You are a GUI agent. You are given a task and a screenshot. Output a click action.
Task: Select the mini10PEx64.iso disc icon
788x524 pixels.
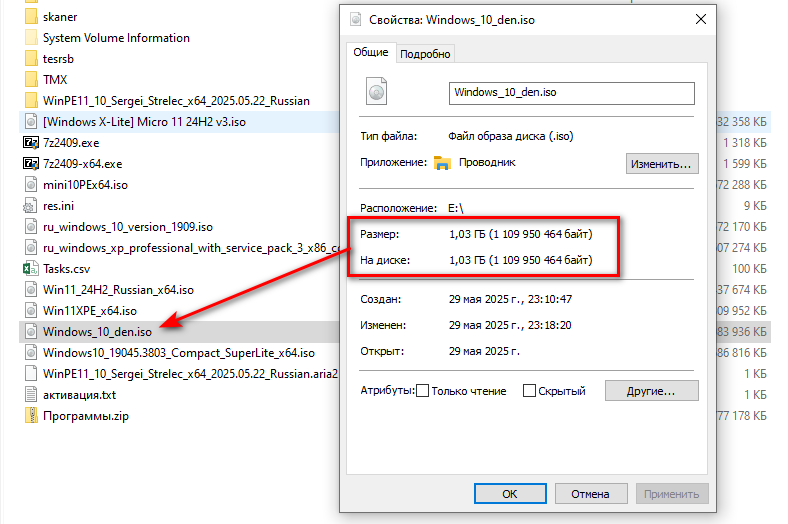click(x=31, y=184)
